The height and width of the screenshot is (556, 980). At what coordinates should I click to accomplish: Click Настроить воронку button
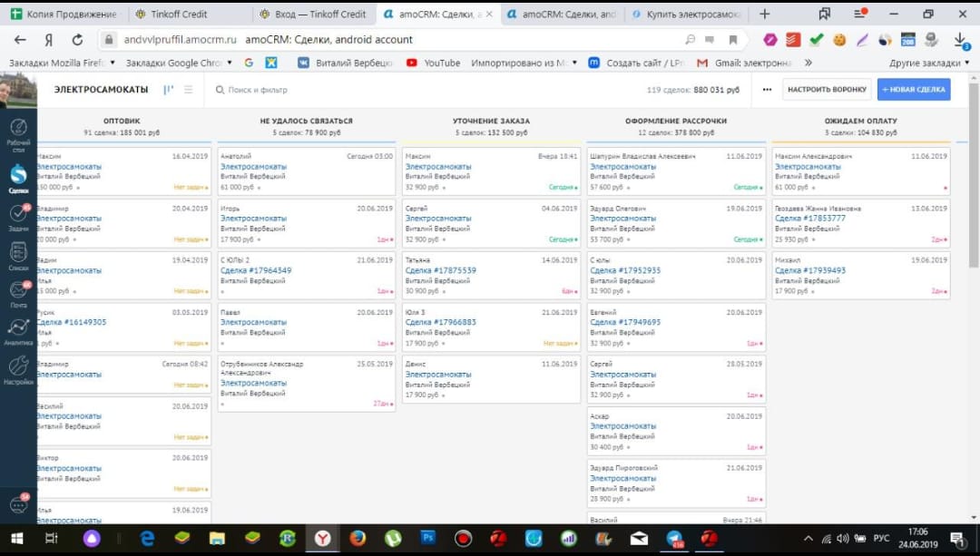[x=826, y=90]
